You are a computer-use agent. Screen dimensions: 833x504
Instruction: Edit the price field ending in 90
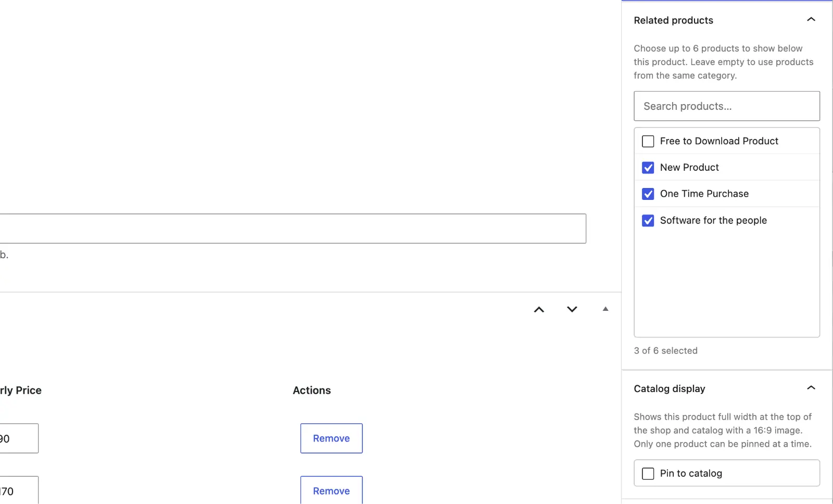19,438
